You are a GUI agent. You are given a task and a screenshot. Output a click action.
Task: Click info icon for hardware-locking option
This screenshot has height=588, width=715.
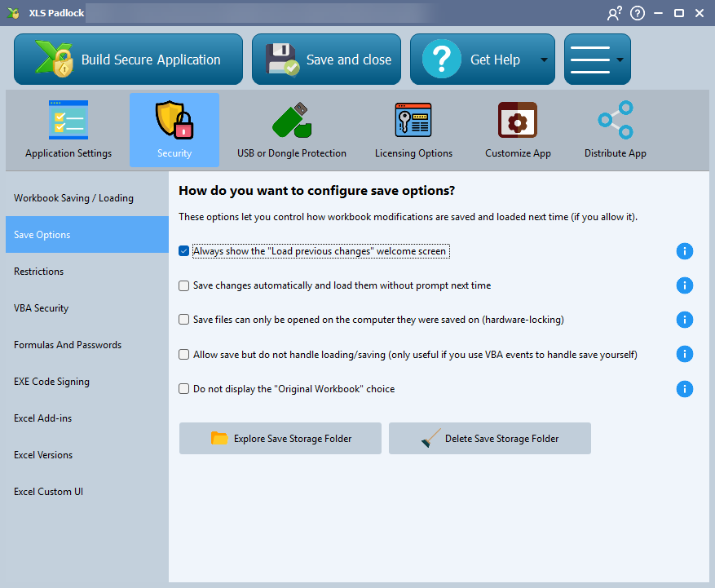[x=685, y=320]
